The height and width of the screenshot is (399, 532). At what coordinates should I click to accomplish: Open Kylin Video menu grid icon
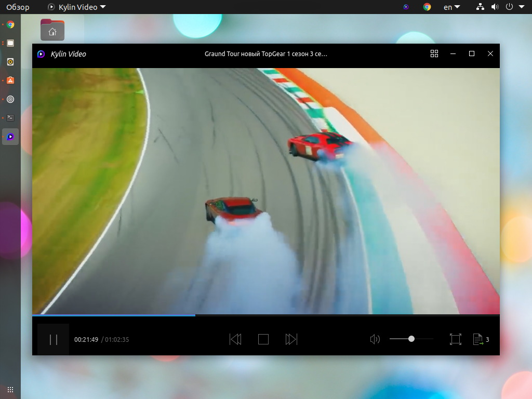(434, 54)
